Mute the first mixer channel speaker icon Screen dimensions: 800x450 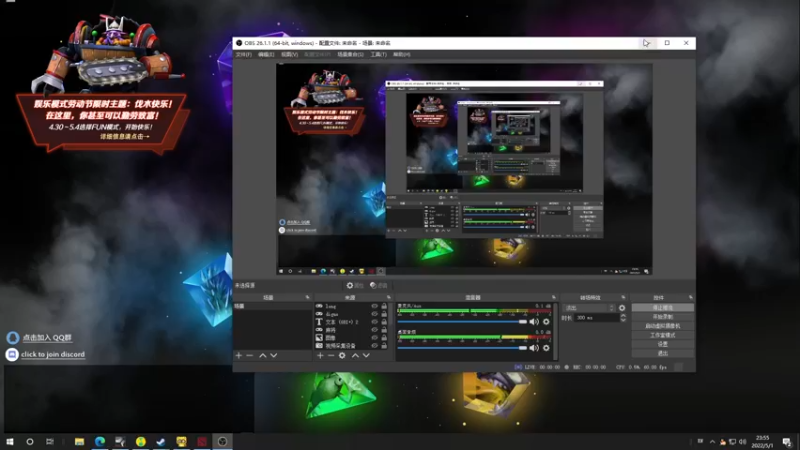(x=534, y=322)
